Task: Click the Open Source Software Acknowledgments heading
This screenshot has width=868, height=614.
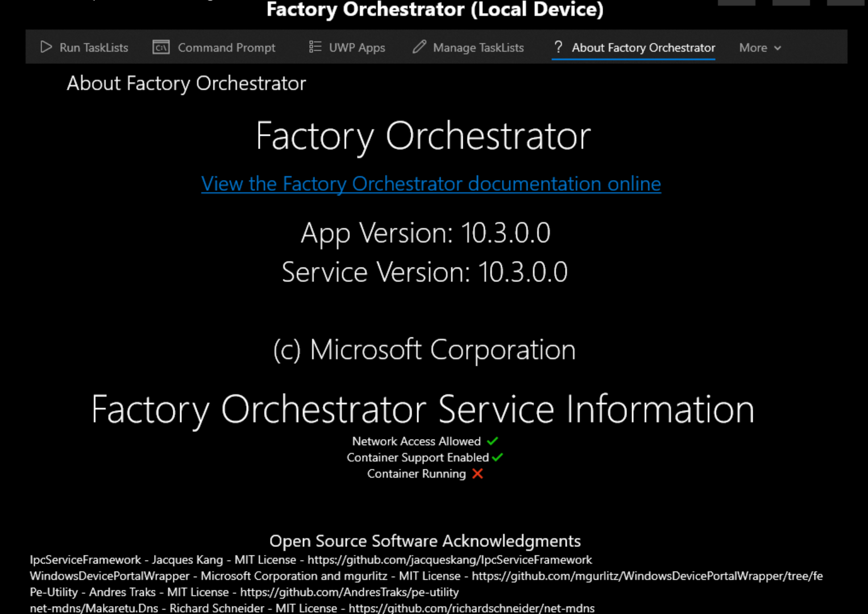Action: 425,541
